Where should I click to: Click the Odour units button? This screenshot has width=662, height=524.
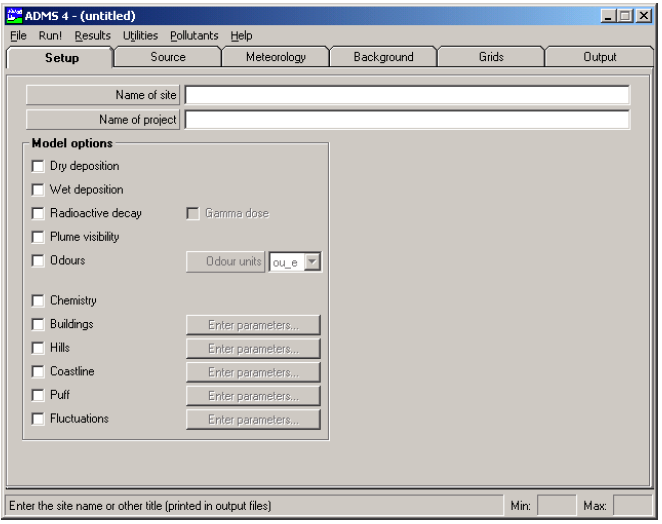(x=225, y=262)
